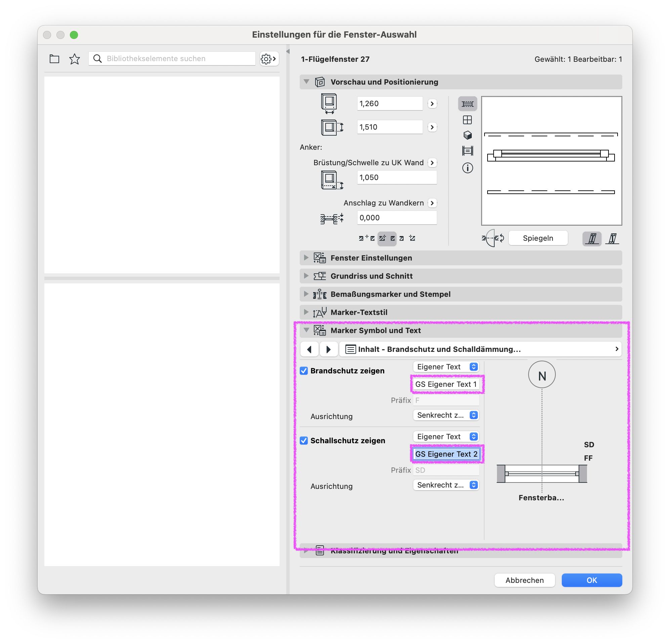Click the Bibliothekselemente suchen field
Screen dimensions: 670x644
click(x=172, y=59)
